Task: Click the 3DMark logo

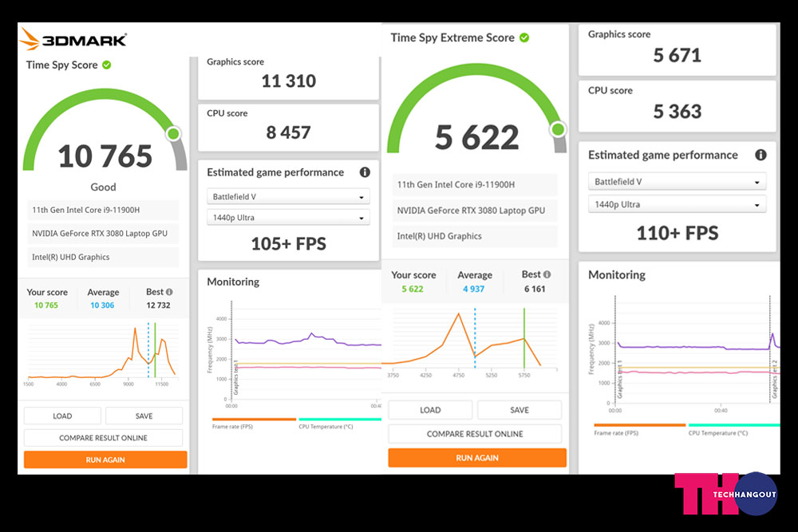Action: [x=73, y=39]
